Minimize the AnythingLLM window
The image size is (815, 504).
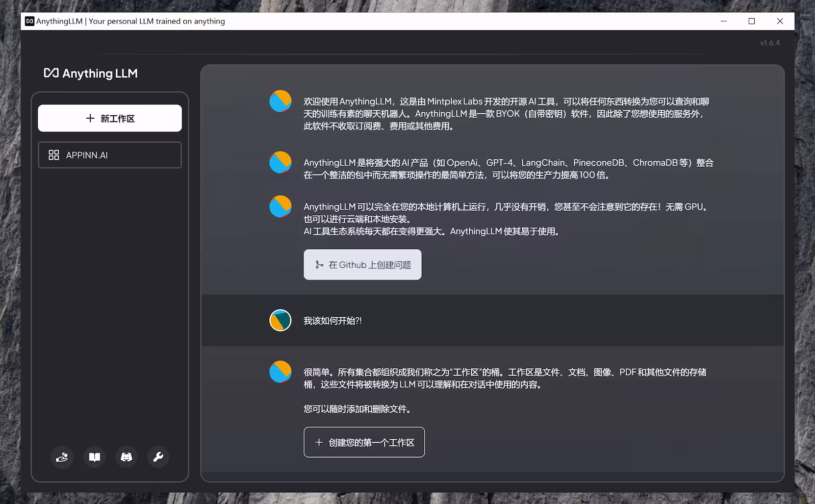pyautogui.click(x=724, y=21)
